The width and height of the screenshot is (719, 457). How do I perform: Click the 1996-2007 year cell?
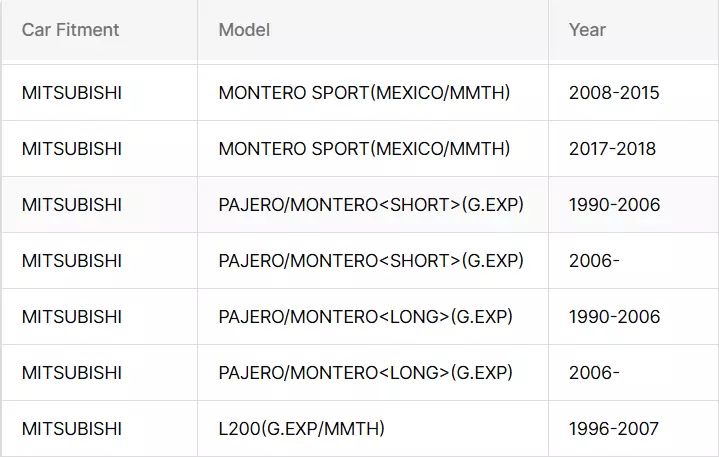coord(614,429)
